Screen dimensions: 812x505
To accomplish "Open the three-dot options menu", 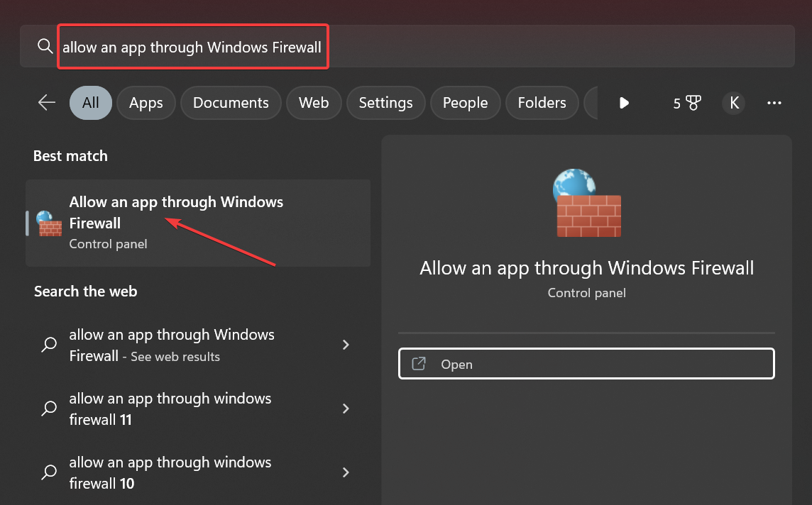I will pyautogui.click(x=774, y=103).
